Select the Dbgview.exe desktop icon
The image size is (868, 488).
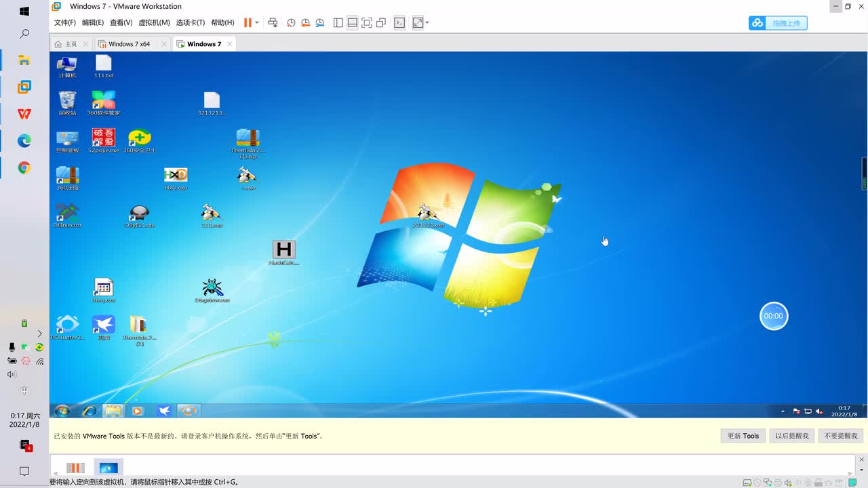(x=212, y=290)
